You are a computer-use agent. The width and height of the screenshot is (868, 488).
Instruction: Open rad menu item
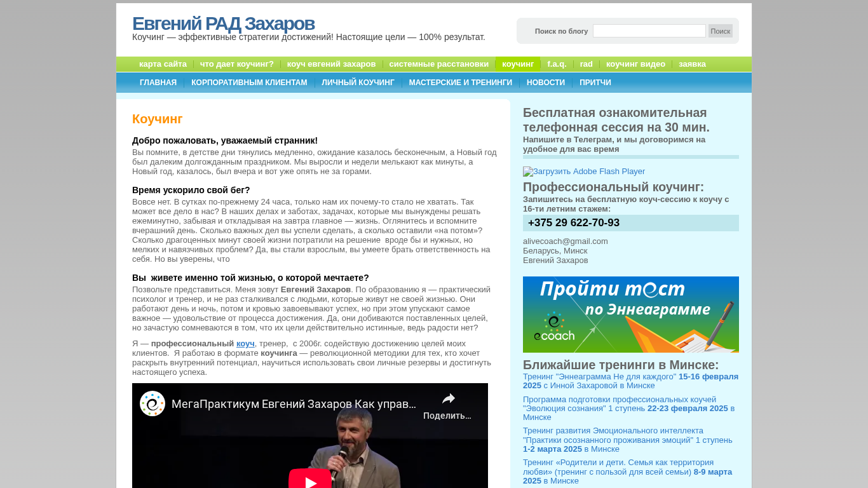pyautogui.click(x=587, y=64)
